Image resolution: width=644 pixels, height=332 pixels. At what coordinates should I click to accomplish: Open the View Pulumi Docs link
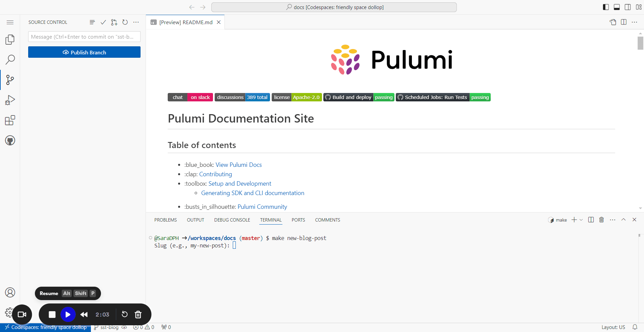(x=238, y=165)
